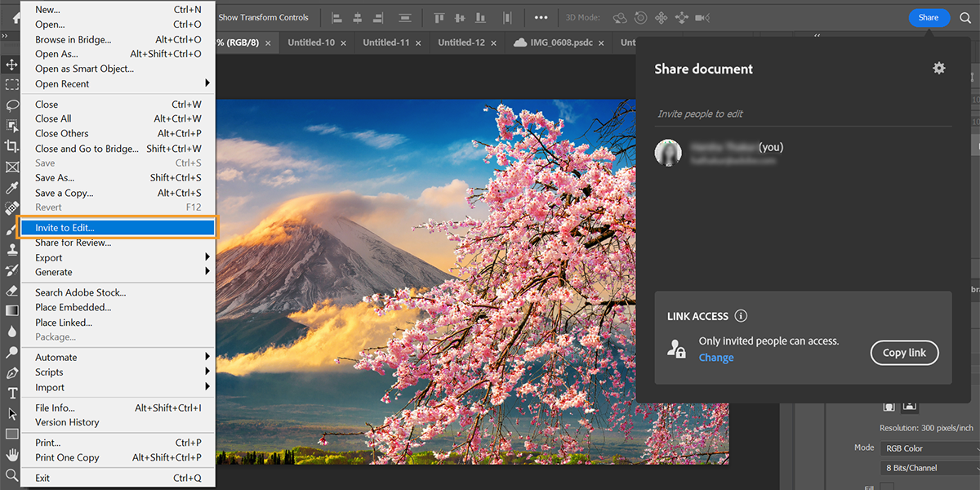
Task: Click the user avatar in Share panel
Action: coord(668,153)
